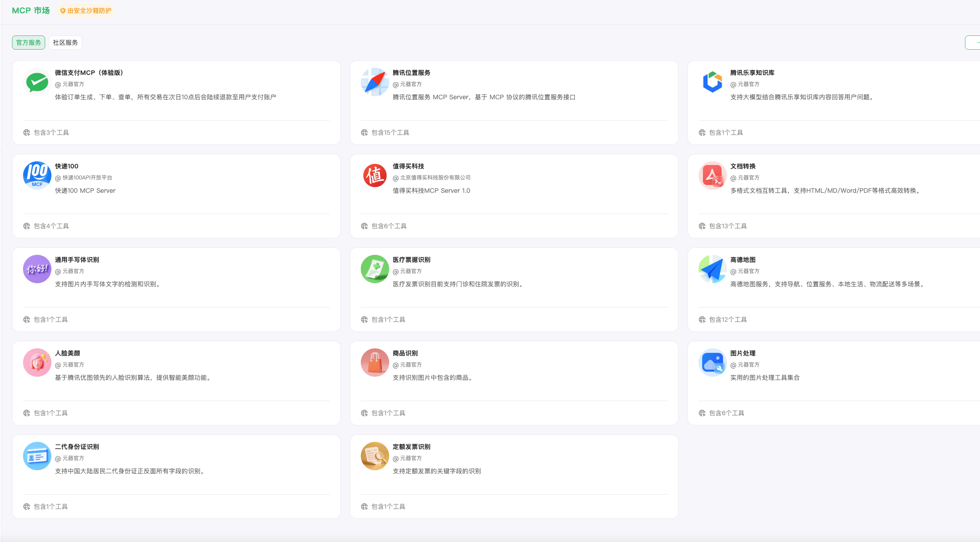The width and height of the screenshot is (980, 542).
Task: Switch to the 官方服务 tab
Action: coord(28,43)
